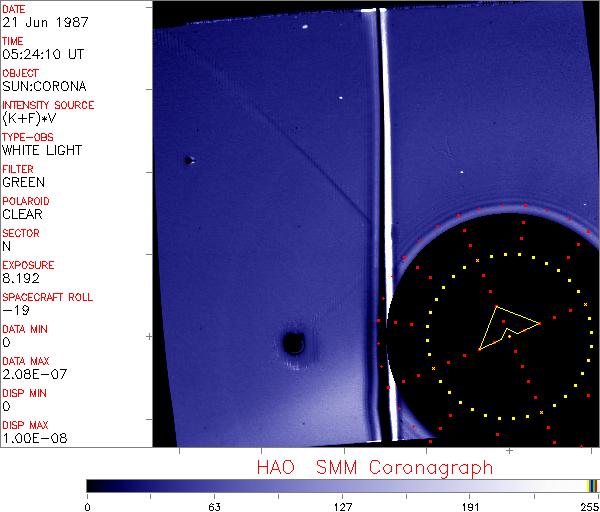600x512 pixels.
Task: Click the spacecraft roll value -19
Action: [x=13, y=310]
